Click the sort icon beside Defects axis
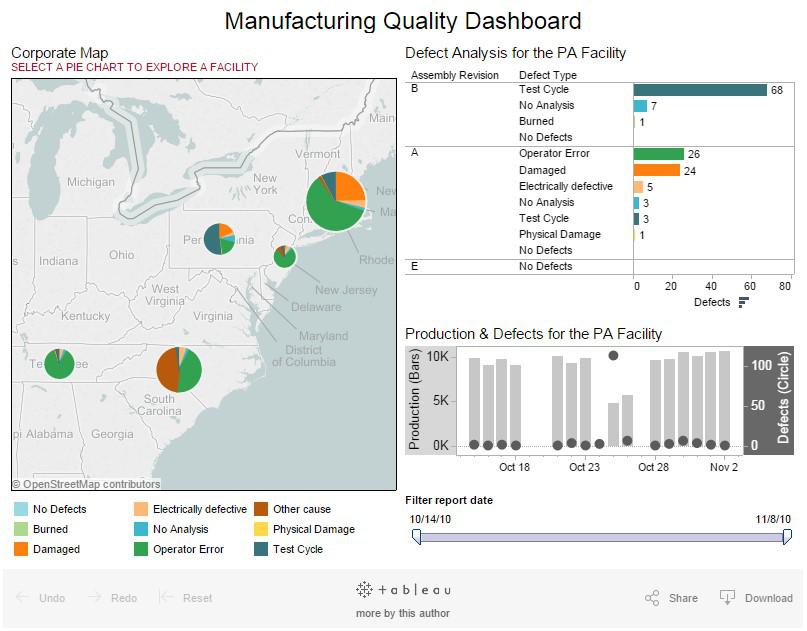This screenshot has height=631, width=807. pos(743,302)
